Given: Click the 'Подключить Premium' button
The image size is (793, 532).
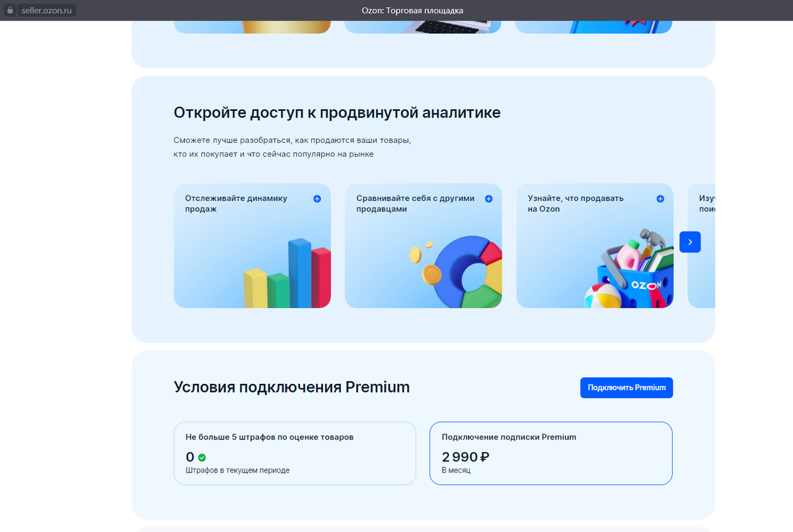Looking at the screenshot, I should click(626, 388).
